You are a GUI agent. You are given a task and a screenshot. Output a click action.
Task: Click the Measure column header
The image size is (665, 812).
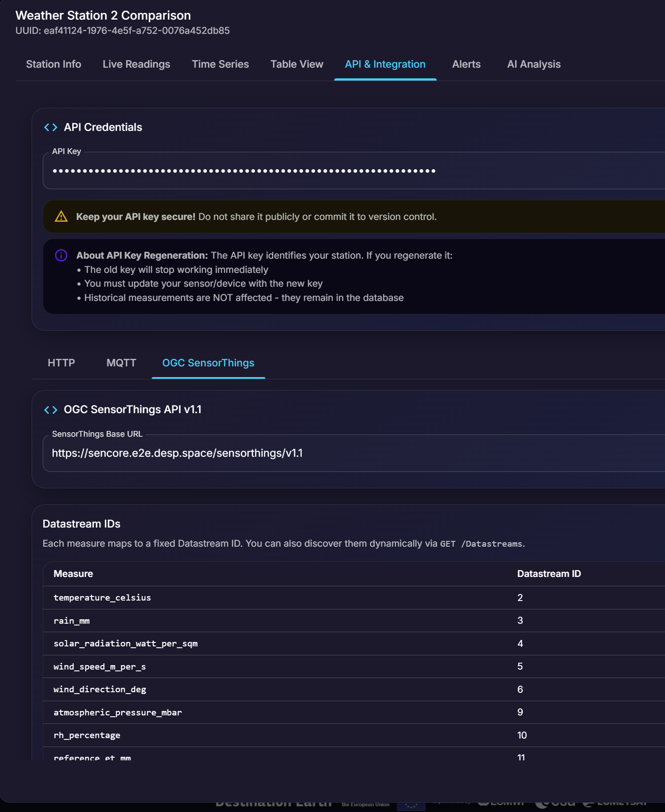(73, 574)
